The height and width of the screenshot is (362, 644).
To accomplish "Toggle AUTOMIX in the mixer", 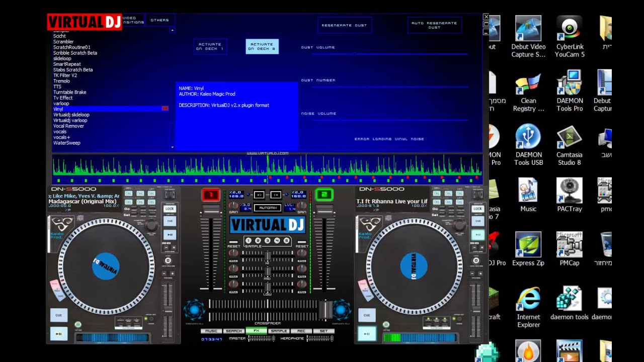I will coord(267,208).
